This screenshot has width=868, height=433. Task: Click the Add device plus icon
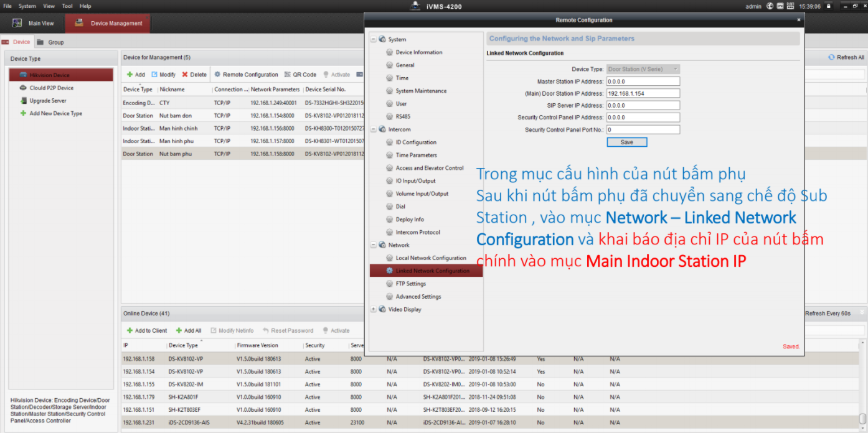[130, 75]
